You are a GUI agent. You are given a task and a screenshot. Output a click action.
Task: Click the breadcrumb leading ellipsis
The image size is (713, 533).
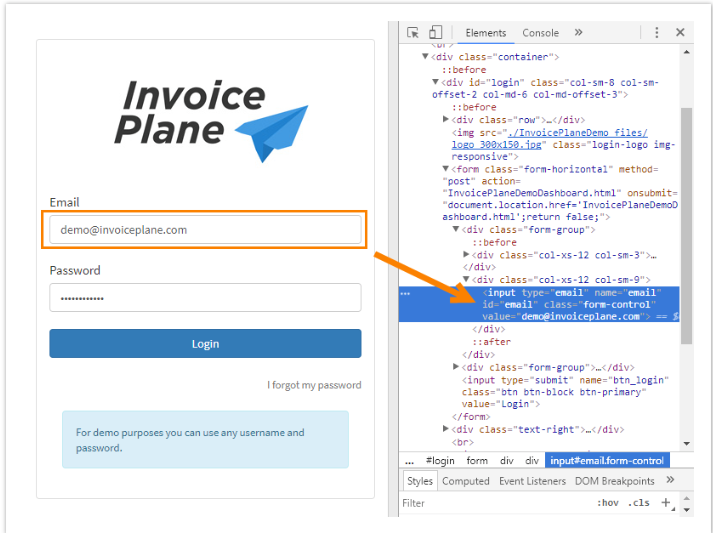pos(409,461)
